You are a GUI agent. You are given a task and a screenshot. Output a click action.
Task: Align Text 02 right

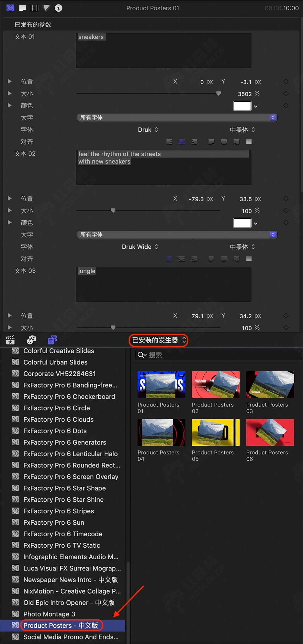[x=194, y=259]
